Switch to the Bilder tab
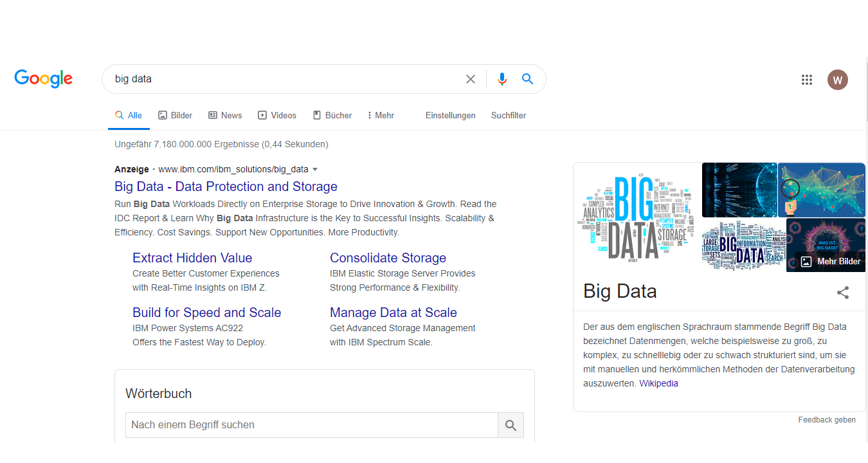This screenshot has height=463, width=868. pyautogui.click(x=176, y=116)
